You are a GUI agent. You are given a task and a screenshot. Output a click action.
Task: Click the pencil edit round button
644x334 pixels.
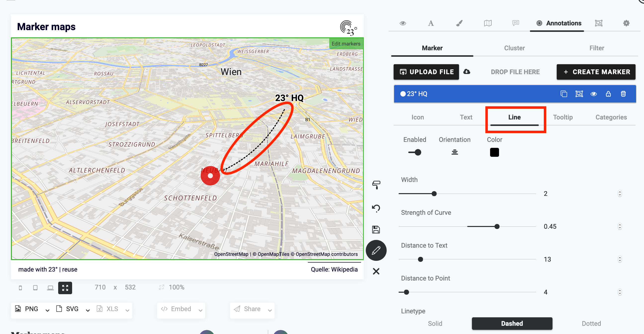[x=376, y=250]
